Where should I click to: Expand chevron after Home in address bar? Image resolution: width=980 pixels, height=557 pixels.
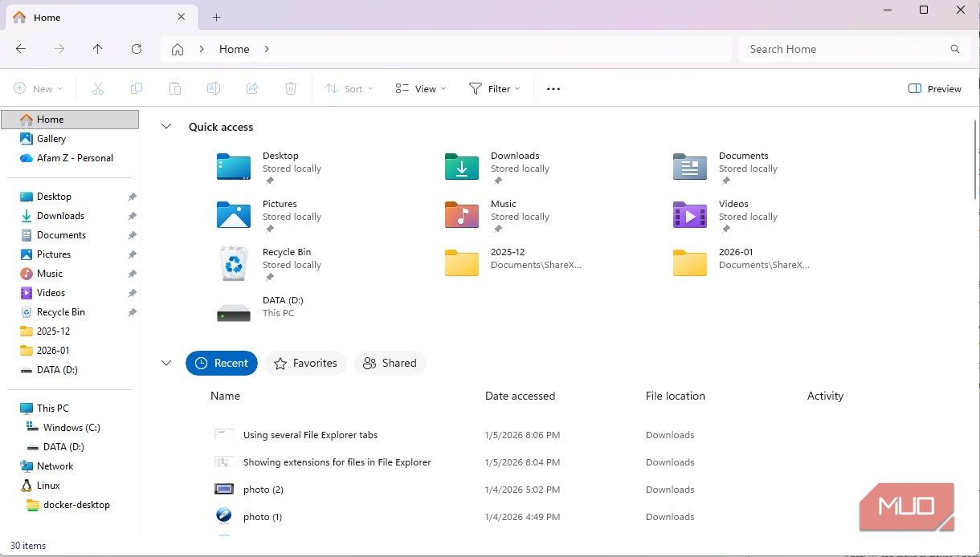[x=267, y=49]
